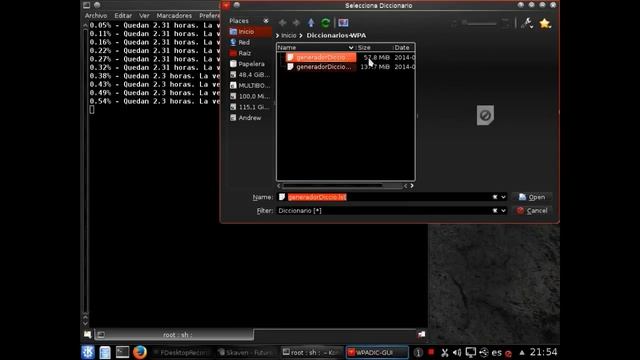Click the Inicio breadcrumb
Viewport: 640px width, 360px height.
tap(289, 36)
